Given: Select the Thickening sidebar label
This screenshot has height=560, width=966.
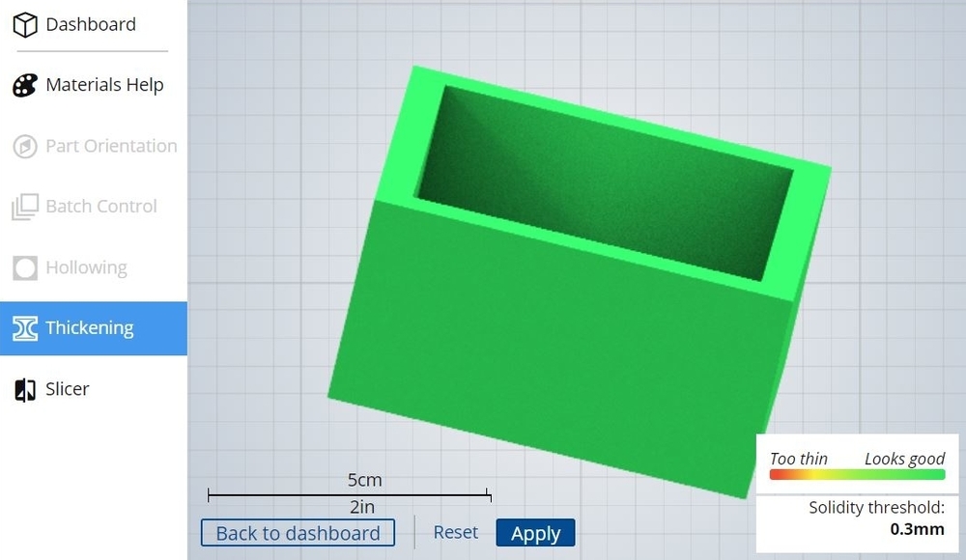Looking at the screenshot, I should 90,327.
